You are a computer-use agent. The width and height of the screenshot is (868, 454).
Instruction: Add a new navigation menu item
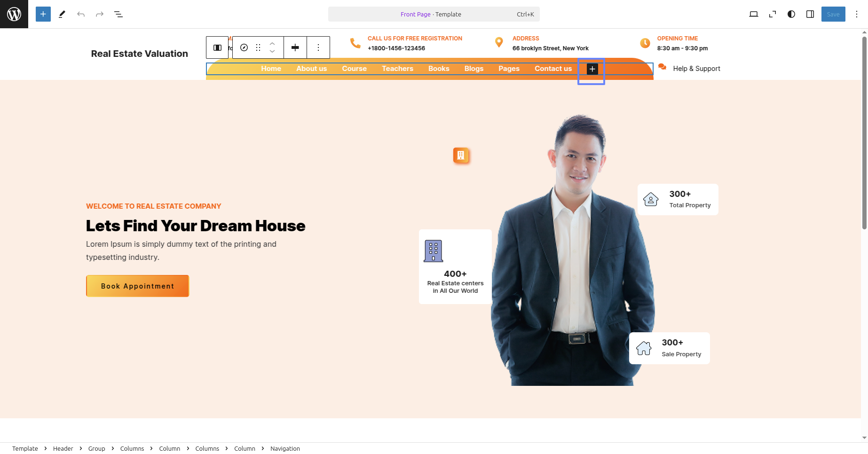click(592, 69)
